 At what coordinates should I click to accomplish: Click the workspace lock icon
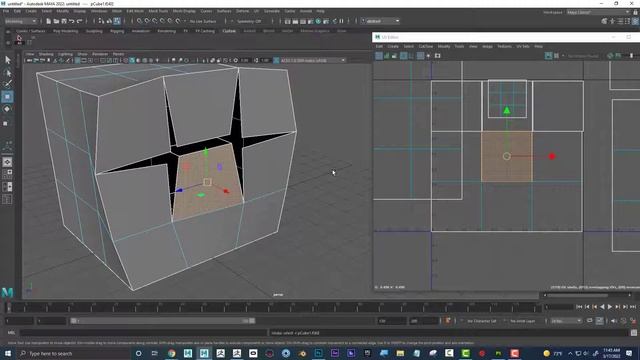point(635,12)
